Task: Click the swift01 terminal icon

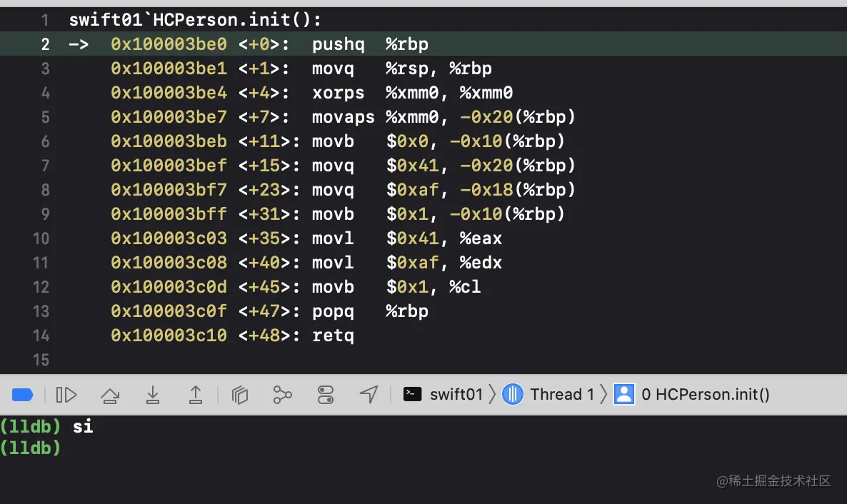Action: pyautogui.click(x=413, y=394)
